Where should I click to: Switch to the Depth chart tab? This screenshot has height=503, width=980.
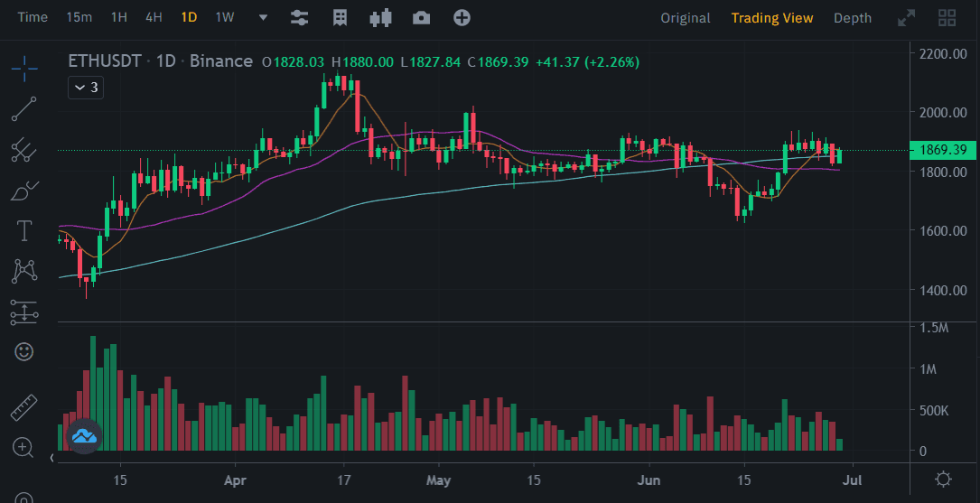(x=852, y=18)
